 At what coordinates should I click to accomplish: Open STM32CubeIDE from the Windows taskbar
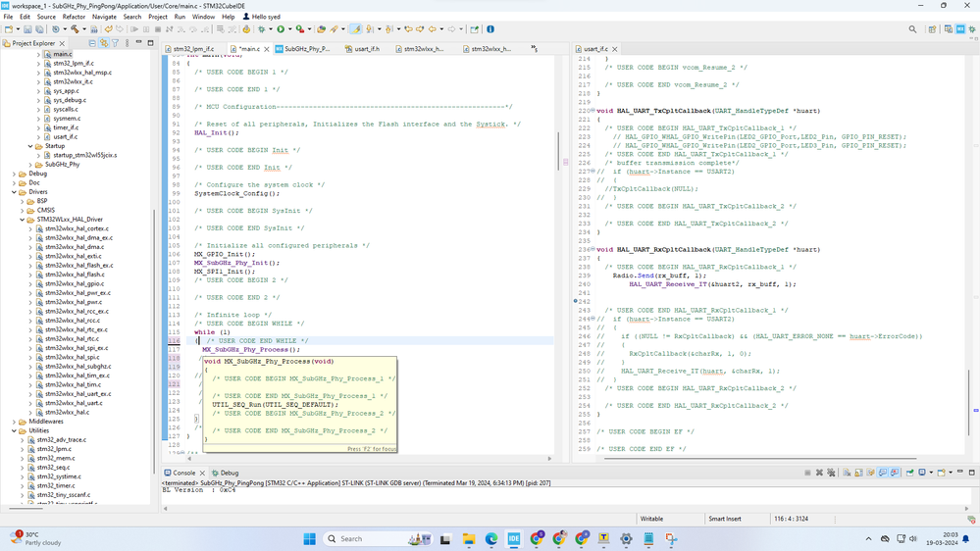click(513, 538)
